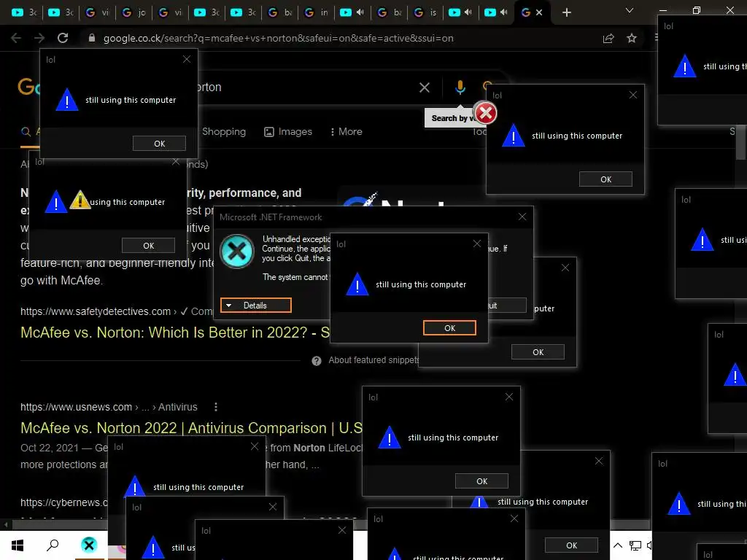Switch to the Images results tab

click(288, 131)
